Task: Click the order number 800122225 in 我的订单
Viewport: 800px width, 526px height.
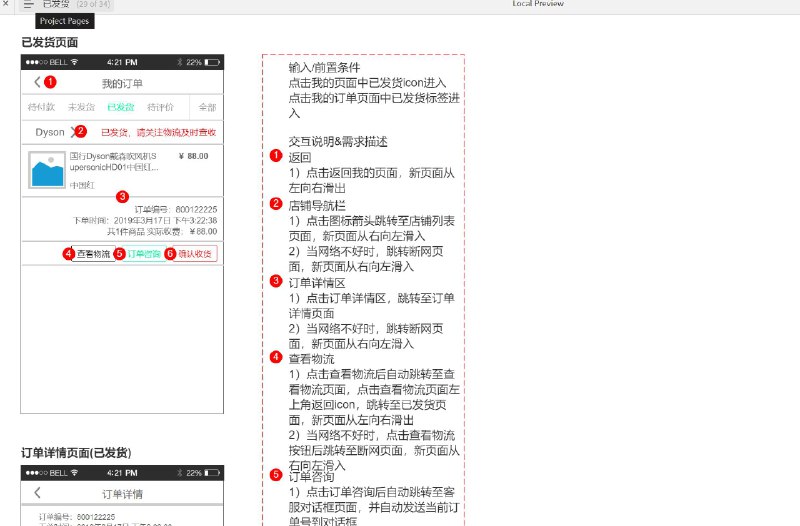Action: point(176,210)
